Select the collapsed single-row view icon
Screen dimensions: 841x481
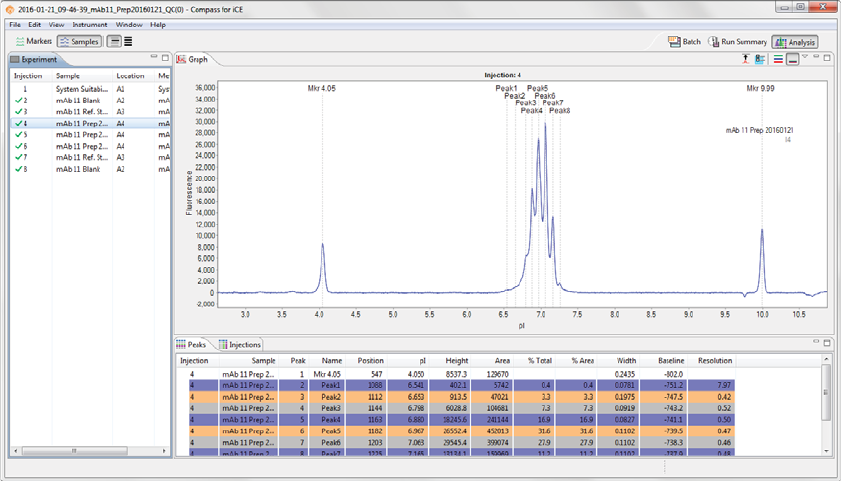point(115,42)
